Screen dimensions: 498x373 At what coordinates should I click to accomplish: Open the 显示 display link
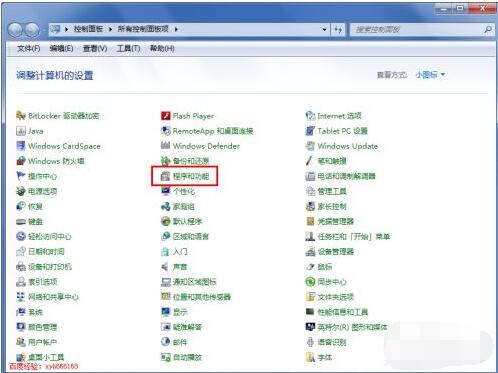[180, 312]
